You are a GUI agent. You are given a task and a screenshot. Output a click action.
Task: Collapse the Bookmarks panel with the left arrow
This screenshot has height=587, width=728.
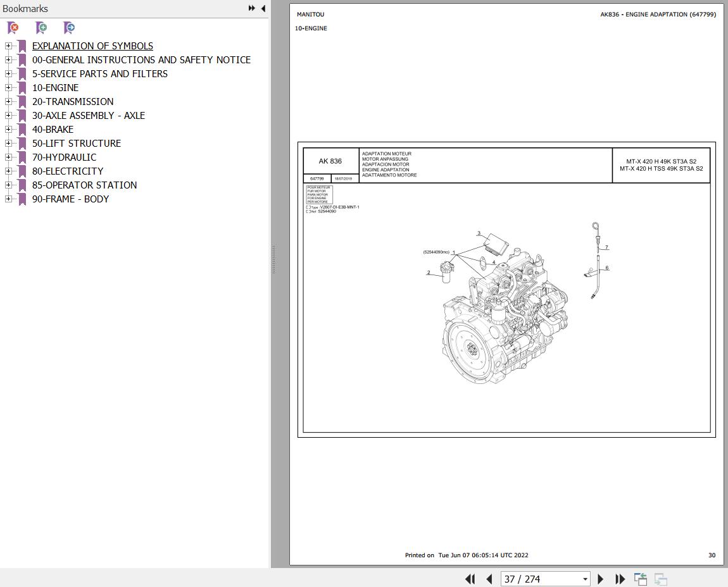point(263,8)
